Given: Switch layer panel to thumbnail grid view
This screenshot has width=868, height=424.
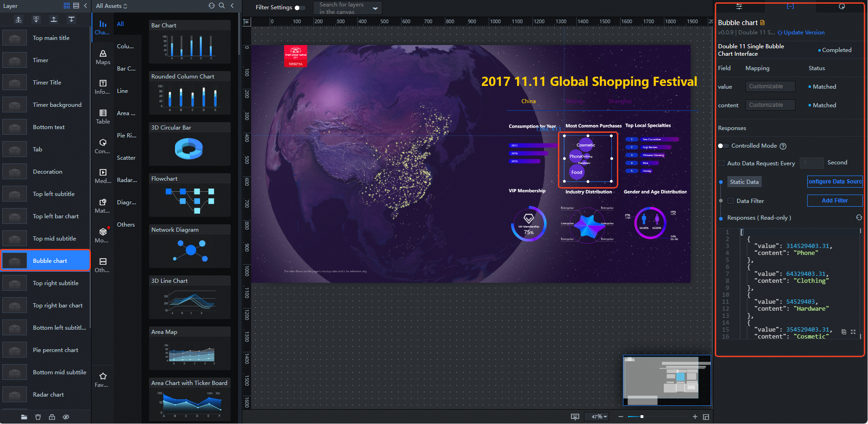Looking at the screenshot, I should (67, 6).
